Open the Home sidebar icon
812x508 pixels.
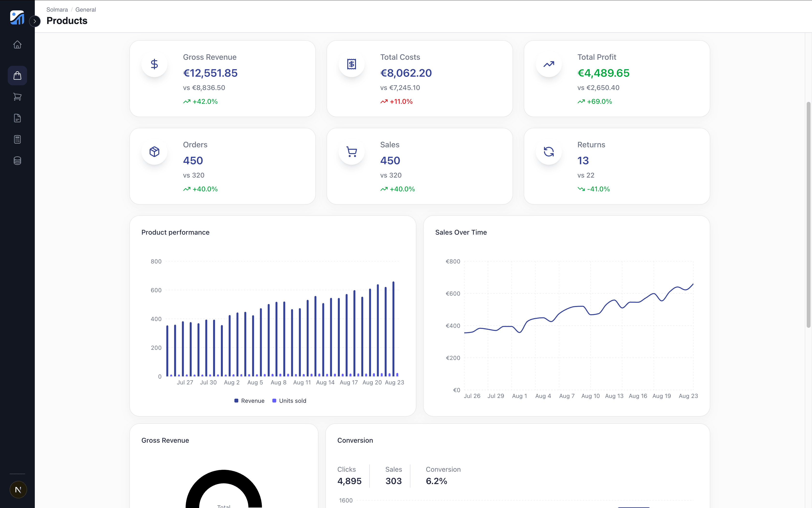[x=17, y=44]
